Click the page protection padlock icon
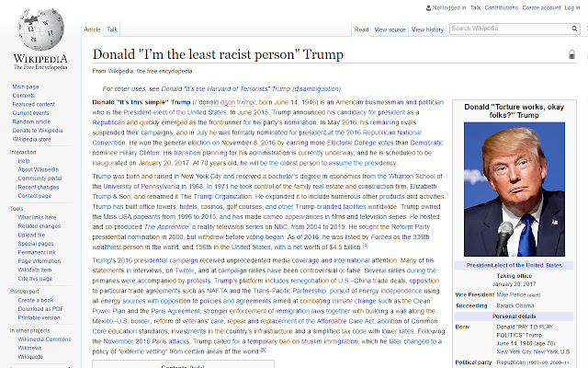This screenshot has width=588, height=368. pyautogui.click(x=571, y=54)
